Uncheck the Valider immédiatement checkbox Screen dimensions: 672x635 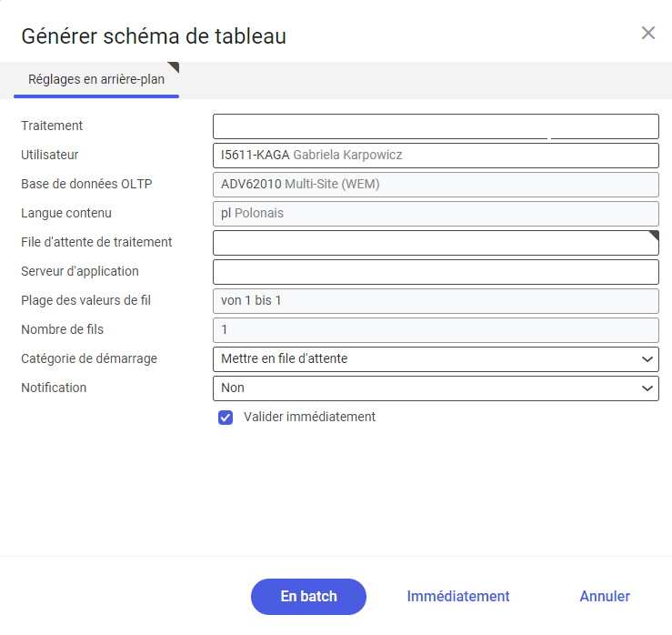pos(226,418)
